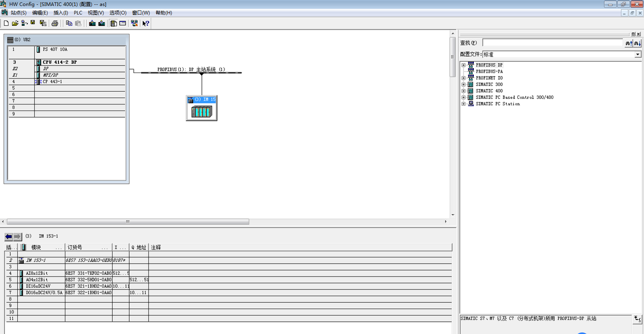Undock the hardware catalog panel
The height and width of the screenshot is (334, 644).
click(633, 34)
